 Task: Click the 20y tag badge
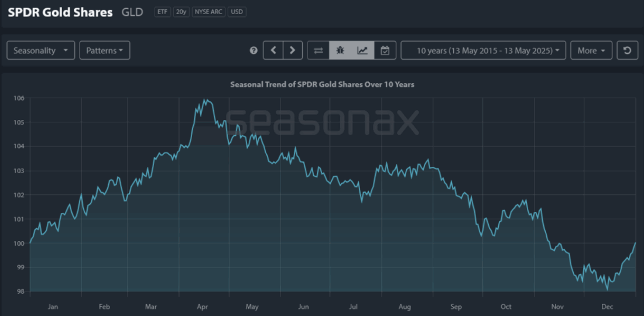tap(181, 12)
